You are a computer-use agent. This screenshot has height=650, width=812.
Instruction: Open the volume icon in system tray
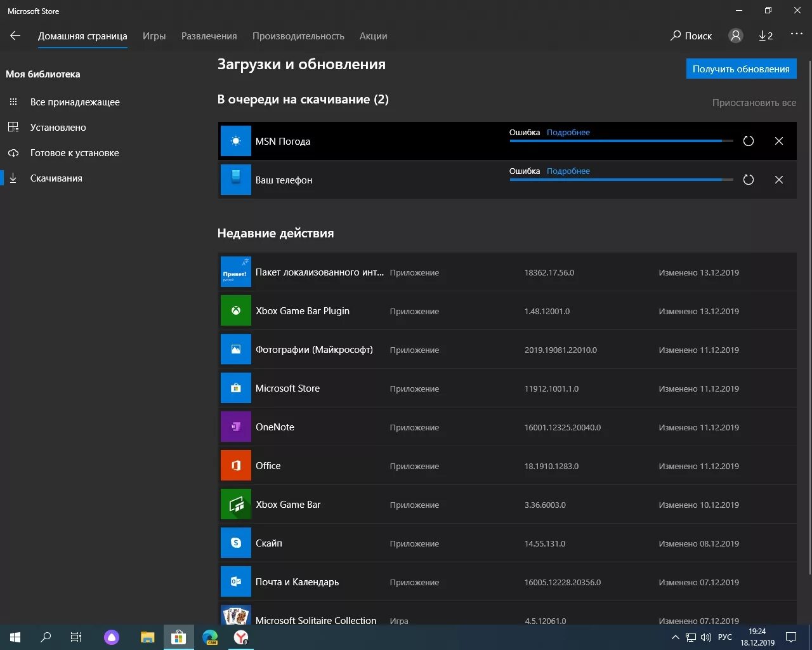click(706, 637)
